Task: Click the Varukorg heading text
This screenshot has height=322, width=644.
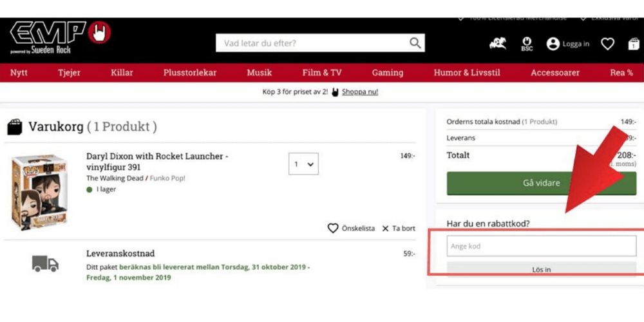Action: click(56, 127)
